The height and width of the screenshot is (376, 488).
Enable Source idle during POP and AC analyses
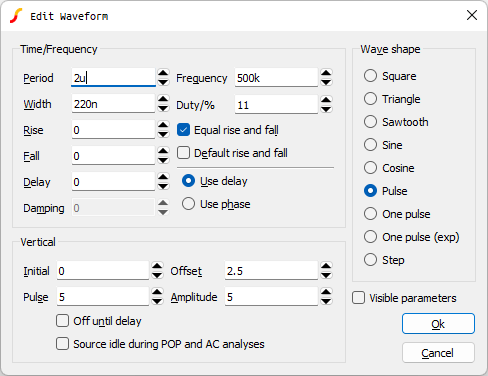[x=63, y=344]
